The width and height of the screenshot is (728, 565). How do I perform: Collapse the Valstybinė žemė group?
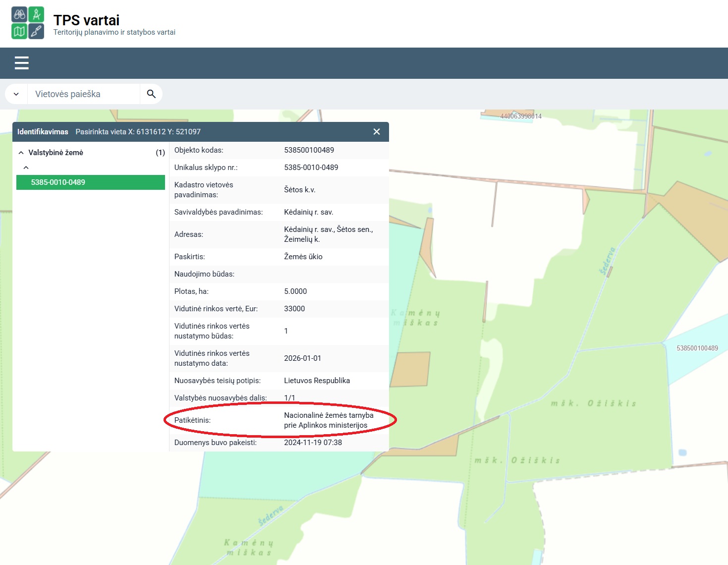pyautogui.click(x=21, y=153)
